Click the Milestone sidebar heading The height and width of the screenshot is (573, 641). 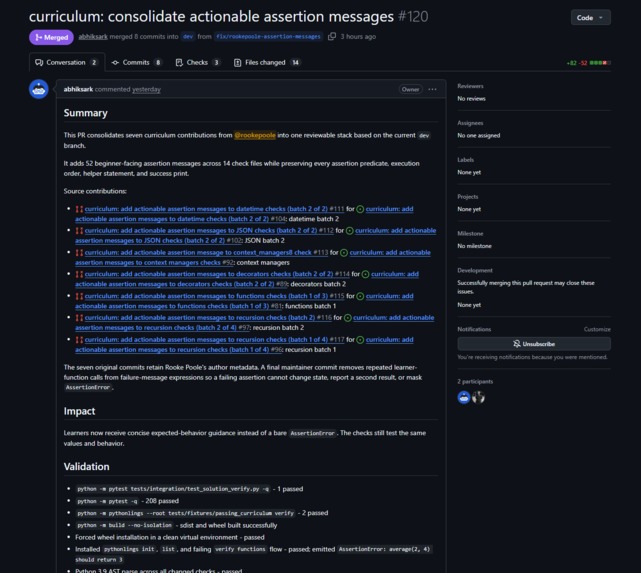[x=470, y=233]
